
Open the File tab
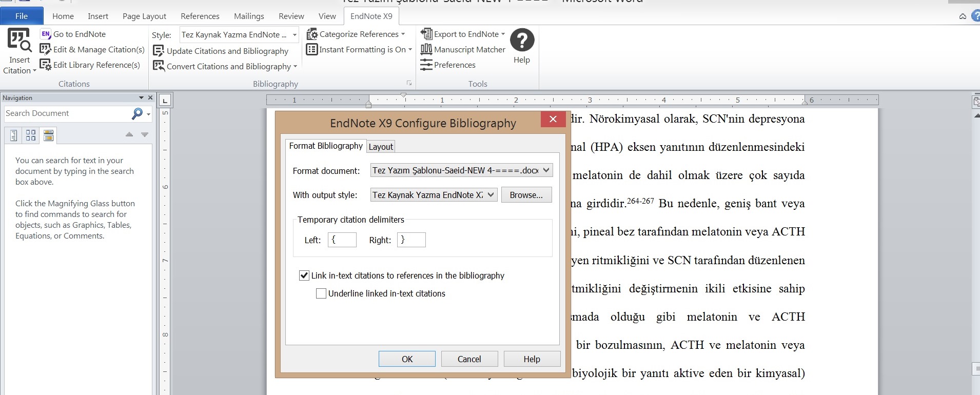[x=22, y=16]
